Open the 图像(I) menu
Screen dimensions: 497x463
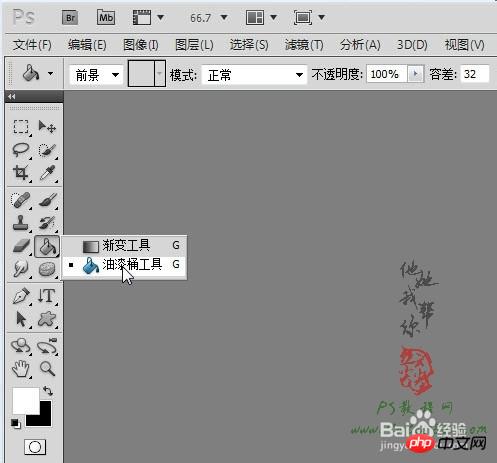141,45
